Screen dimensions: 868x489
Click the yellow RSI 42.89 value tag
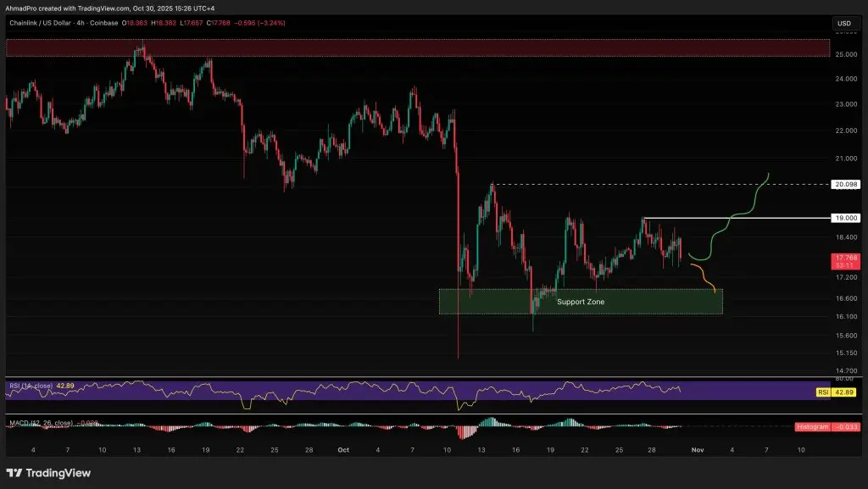click(x=845, y=392)
